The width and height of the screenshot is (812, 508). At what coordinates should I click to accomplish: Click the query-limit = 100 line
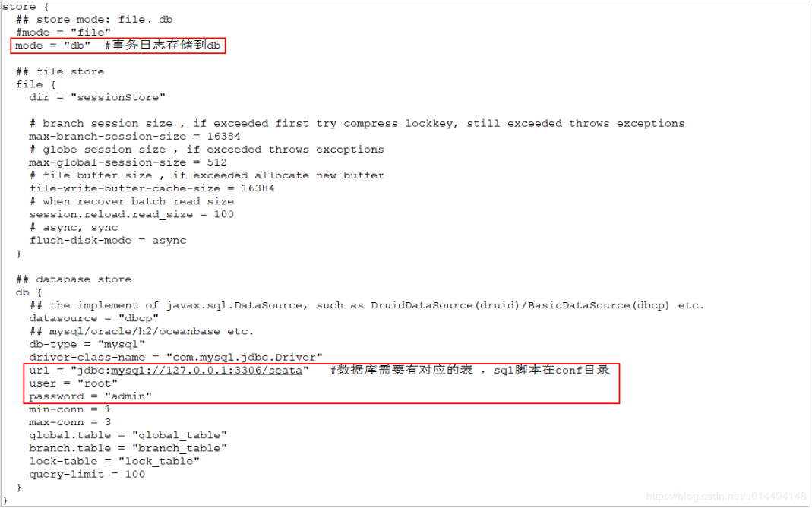click(x=87, y=475)
